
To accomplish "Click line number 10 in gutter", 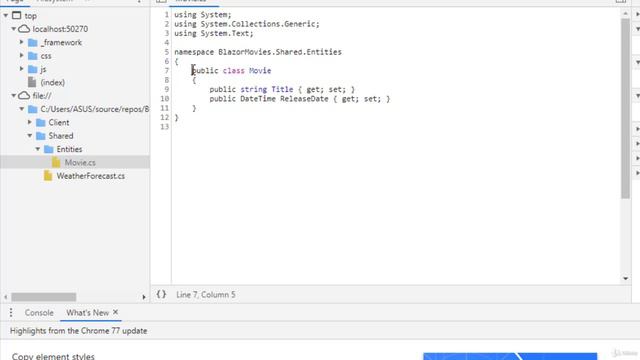I will (164, 99).
